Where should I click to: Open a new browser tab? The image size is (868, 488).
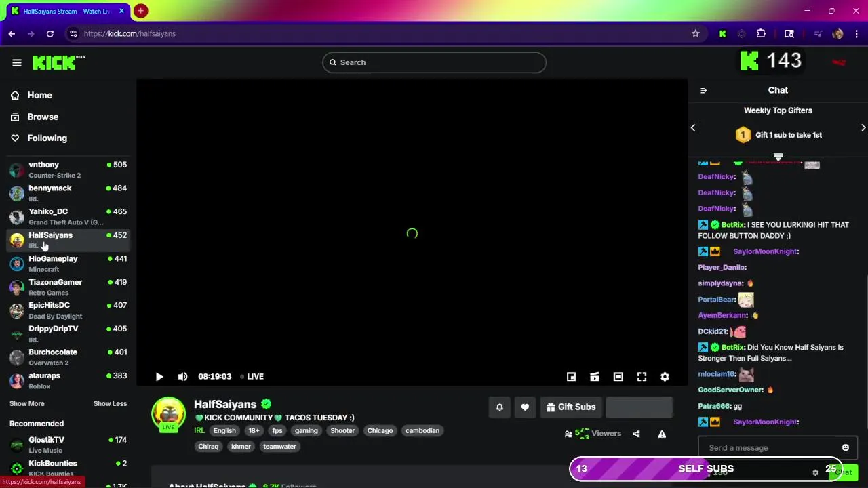(x=140, y=11)
